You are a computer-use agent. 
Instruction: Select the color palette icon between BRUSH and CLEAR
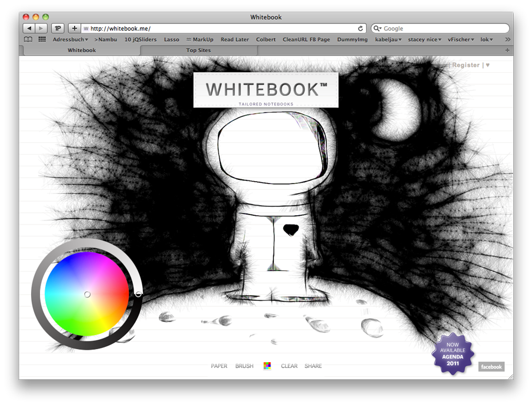pos(266,366)
